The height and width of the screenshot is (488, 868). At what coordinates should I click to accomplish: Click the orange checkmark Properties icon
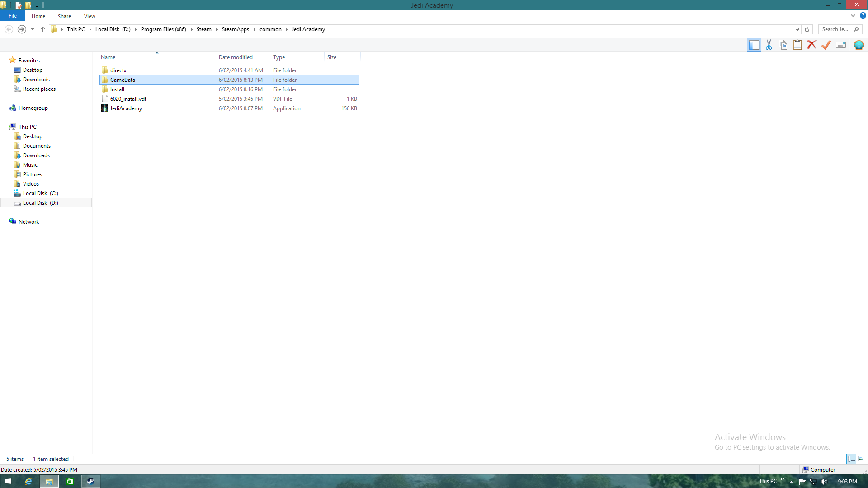coord(826,45)
